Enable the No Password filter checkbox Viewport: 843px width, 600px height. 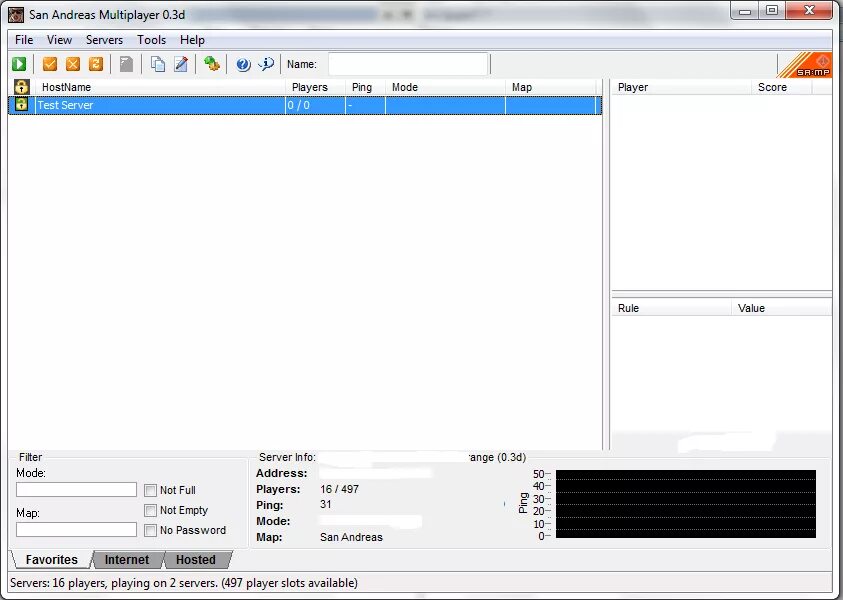[151, 530]
